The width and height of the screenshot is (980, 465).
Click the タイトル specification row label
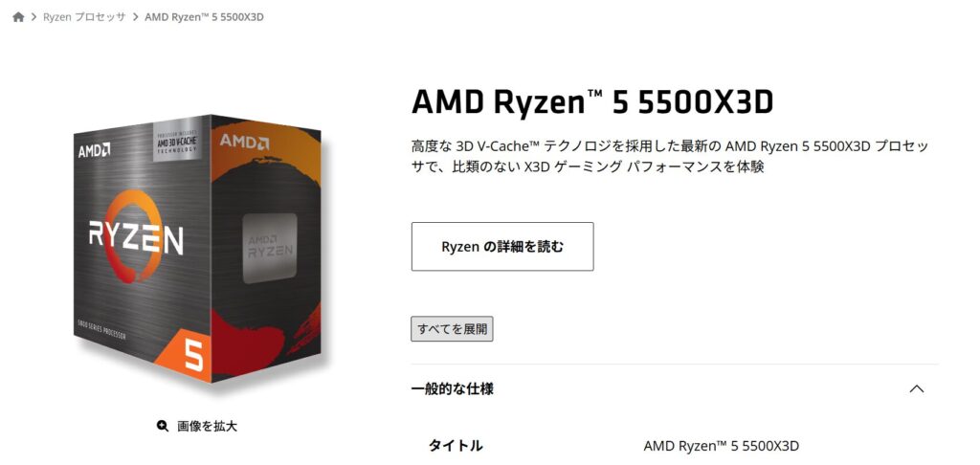click(456, 446)
